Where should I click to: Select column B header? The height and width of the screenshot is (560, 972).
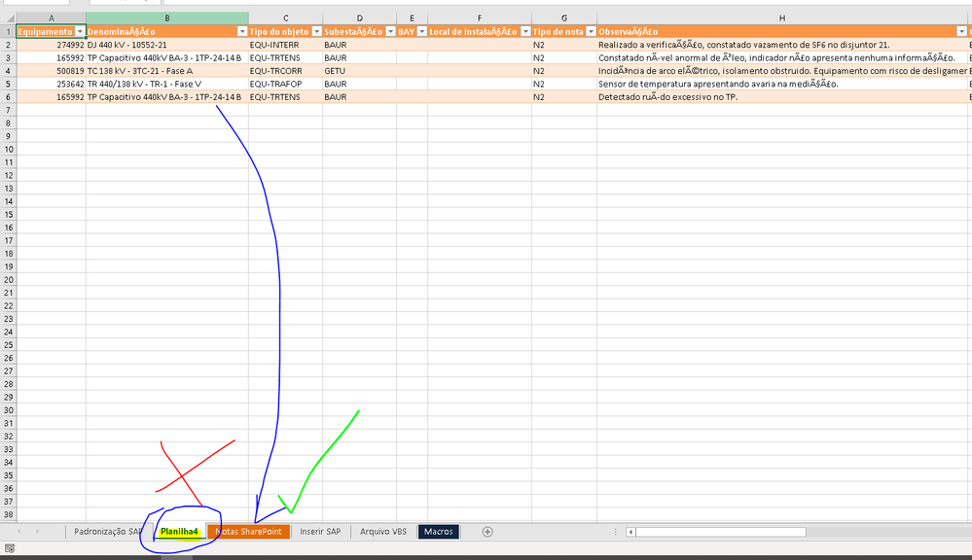click(166, 18)
